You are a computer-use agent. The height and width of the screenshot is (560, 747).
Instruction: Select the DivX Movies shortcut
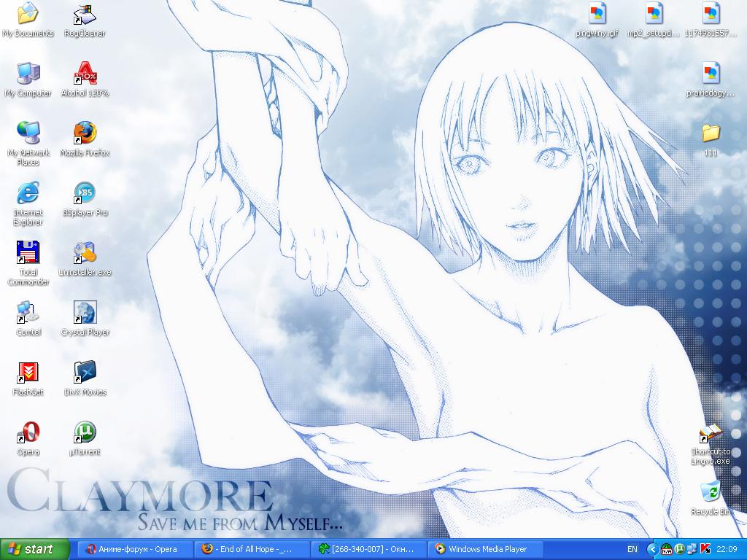(85, 373)
